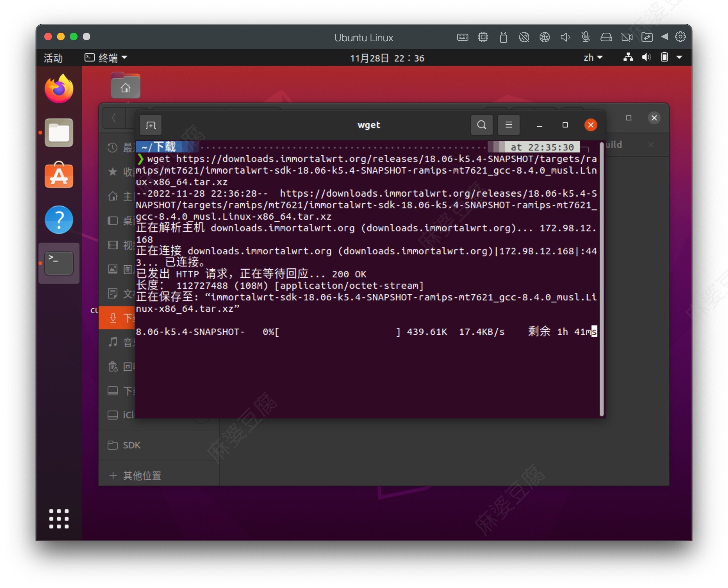Open the Parallels keyboard settings icon
The width and height of the screenshot is (728, 588).
463,37
